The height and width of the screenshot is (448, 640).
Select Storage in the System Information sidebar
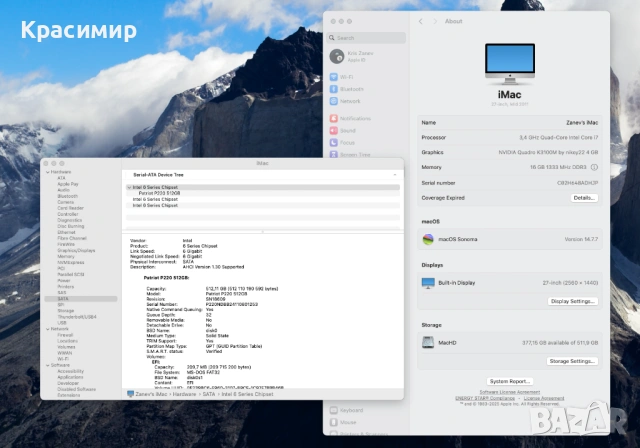tap(66, 311)
